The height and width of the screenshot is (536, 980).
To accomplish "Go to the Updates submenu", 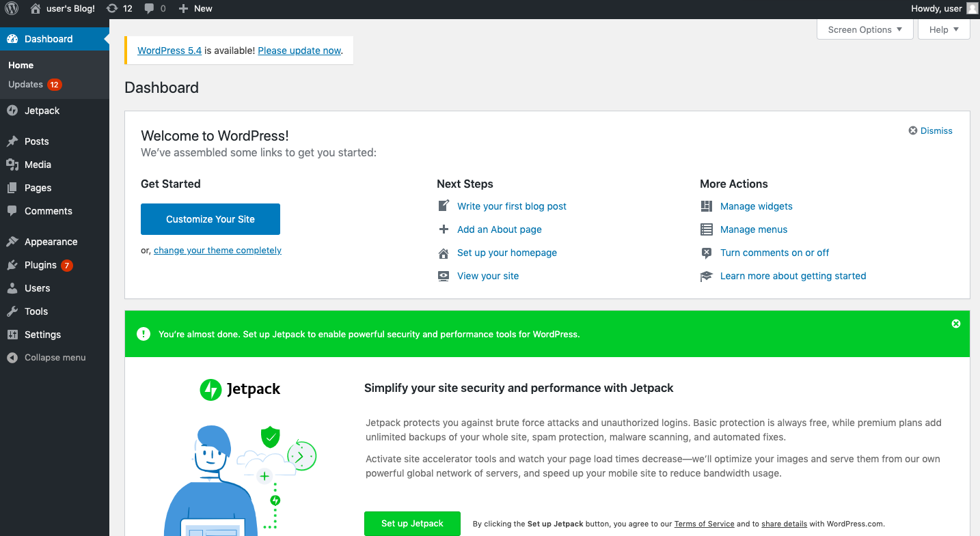I will [x=26, y=85].
